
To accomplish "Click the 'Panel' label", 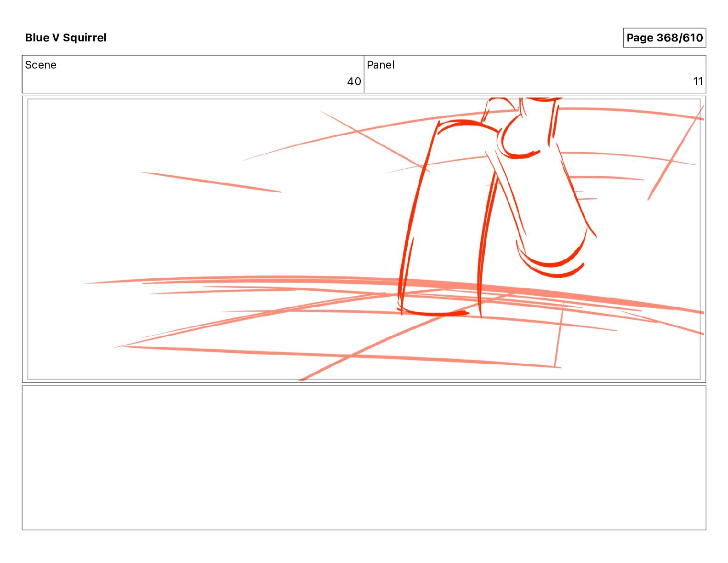I will [x=381, y=65].
